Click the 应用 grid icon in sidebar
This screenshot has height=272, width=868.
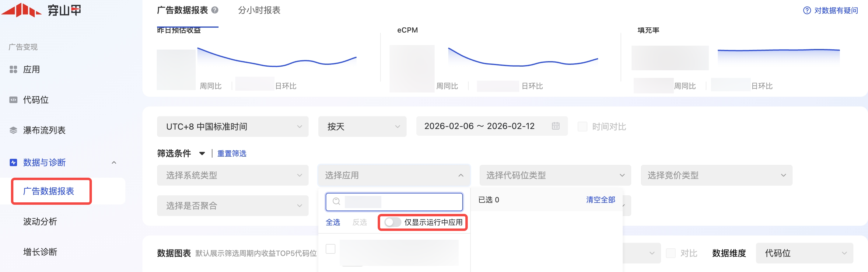(x=13, y=69)
